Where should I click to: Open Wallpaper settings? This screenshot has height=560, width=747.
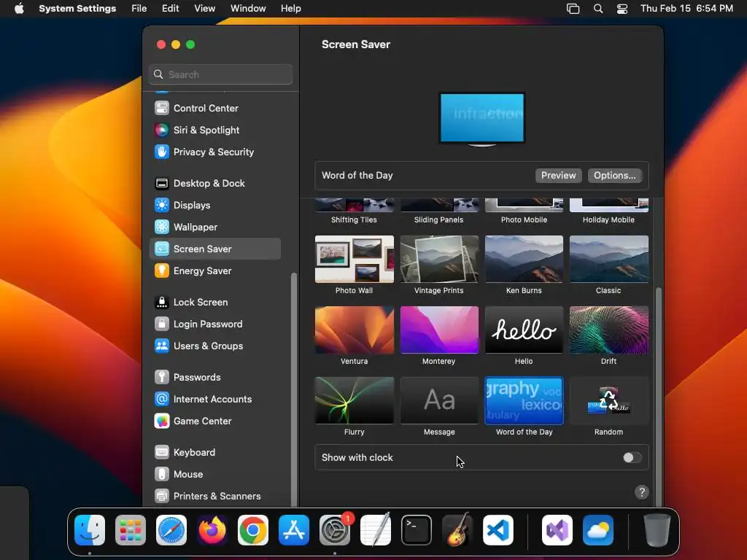point(215,227)
